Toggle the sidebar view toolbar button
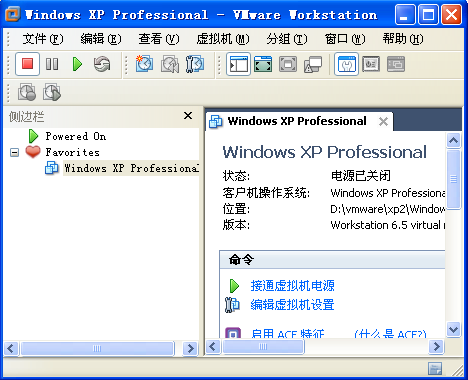The image size is (468, 380). [x=238, y=64]
